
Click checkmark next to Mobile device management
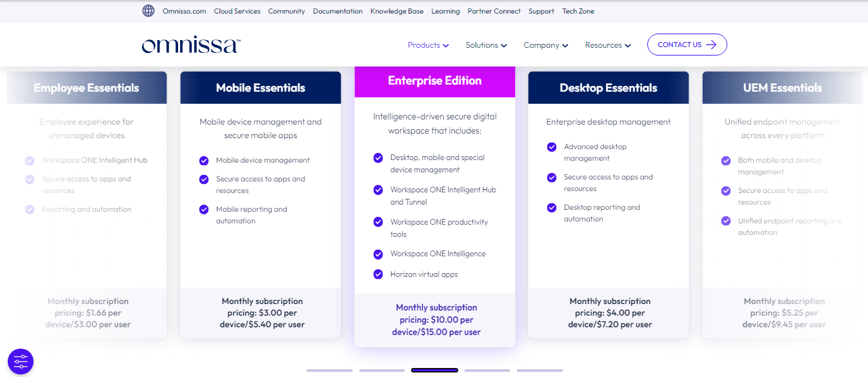(x=204, y=160)
